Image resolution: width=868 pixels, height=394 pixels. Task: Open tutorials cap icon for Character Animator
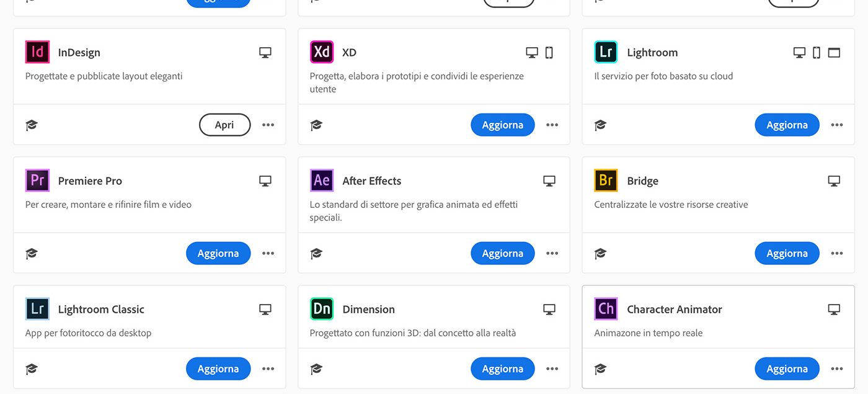pos(600,369)
